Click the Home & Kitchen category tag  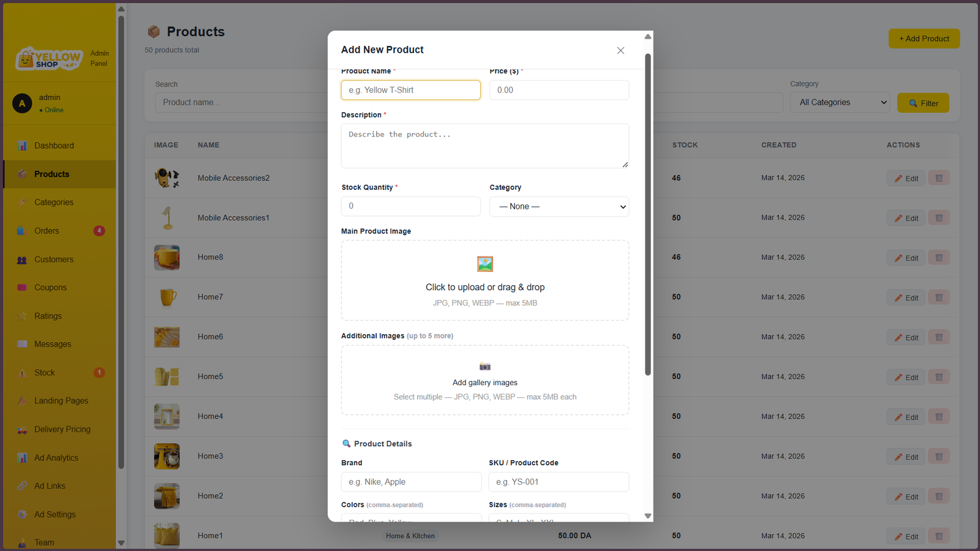[410, 536]
